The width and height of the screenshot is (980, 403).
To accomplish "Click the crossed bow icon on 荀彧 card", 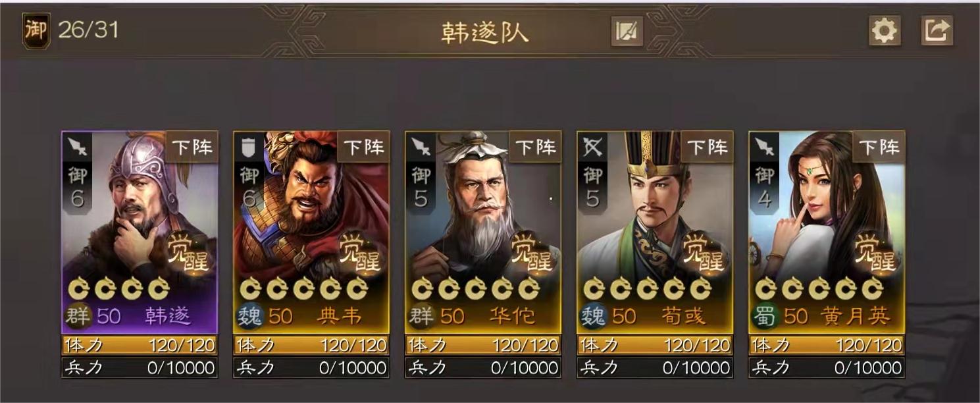I will 593,146.
